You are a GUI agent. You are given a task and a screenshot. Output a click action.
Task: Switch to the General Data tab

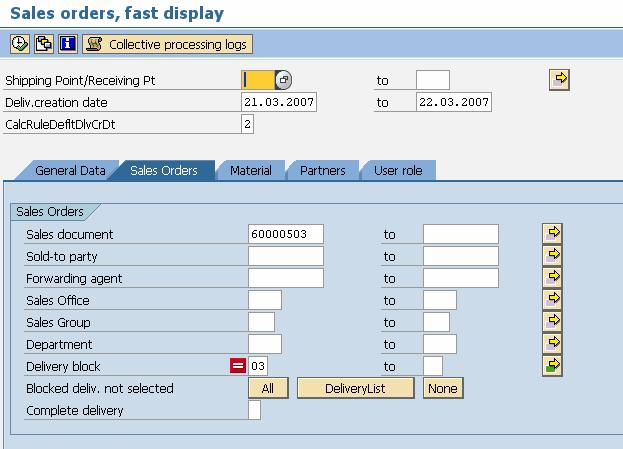tap(69, 170)
